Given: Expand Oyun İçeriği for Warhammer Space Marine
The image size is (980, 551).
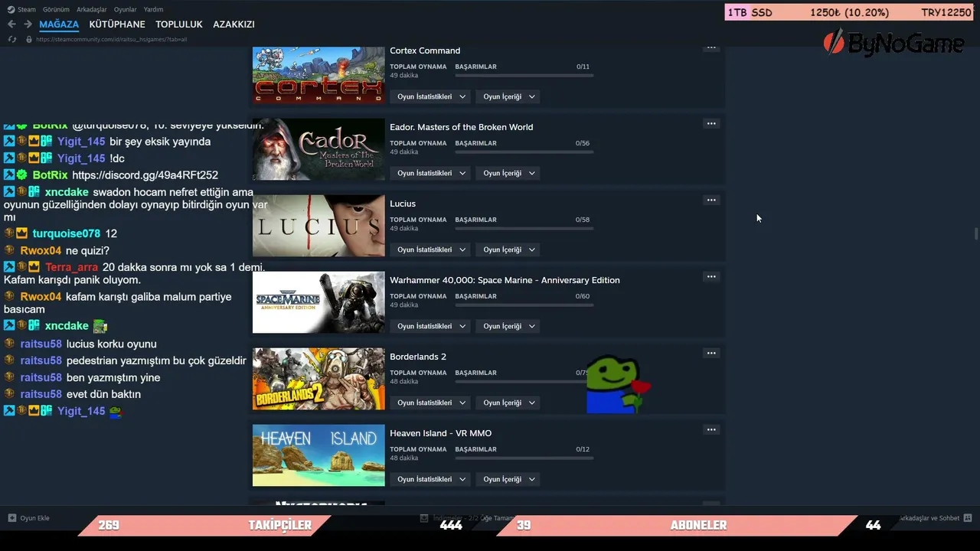Looking at the screenshot, I should click(508, 326).
